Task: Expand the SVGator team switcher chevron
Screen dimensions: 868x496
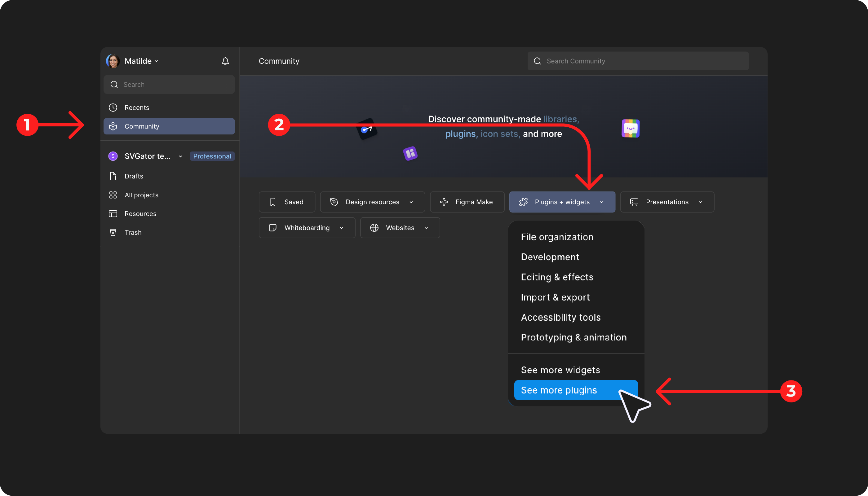Action: 181,156
